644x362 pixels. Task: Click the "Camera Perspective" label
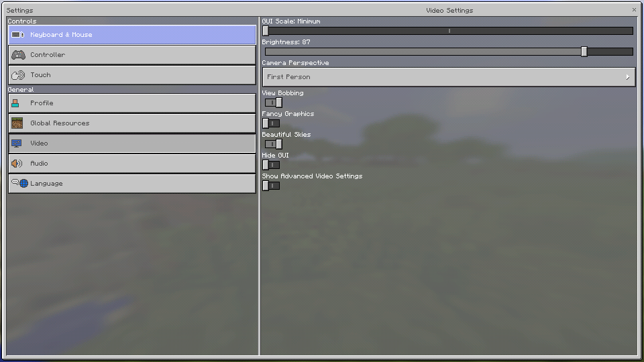click(295, 63)
